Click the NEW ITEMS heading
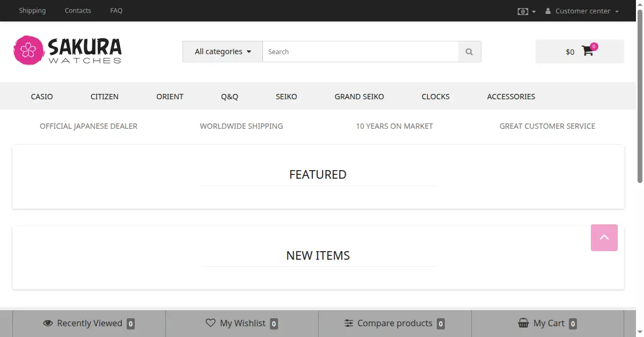The width and height of the screenshot is (644, 337). 318,255
